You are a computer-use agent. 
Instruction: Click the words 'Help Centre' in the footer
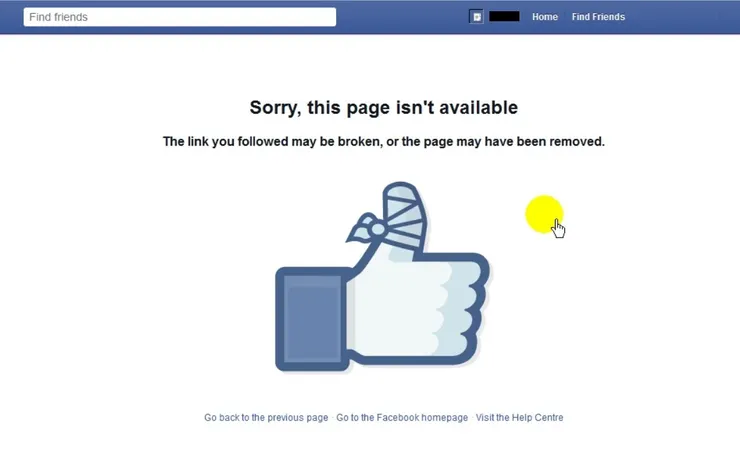coord(538,417)
